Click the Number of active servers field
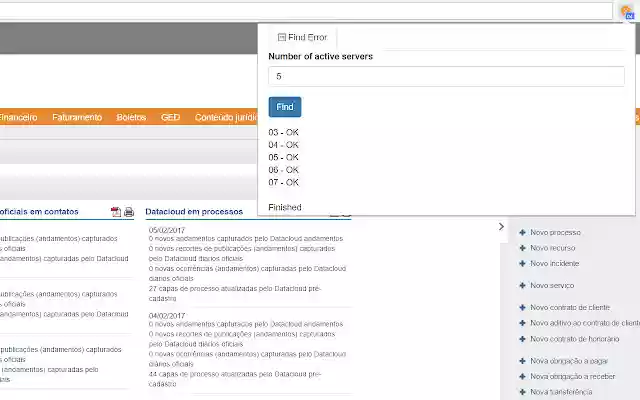Screen dimensions: 640x400 [x=446, y=76]
